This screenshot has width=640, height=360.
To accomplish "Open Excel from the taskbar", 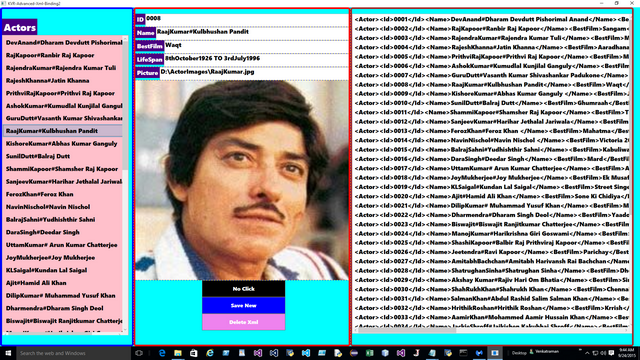I will pos(369,353).
